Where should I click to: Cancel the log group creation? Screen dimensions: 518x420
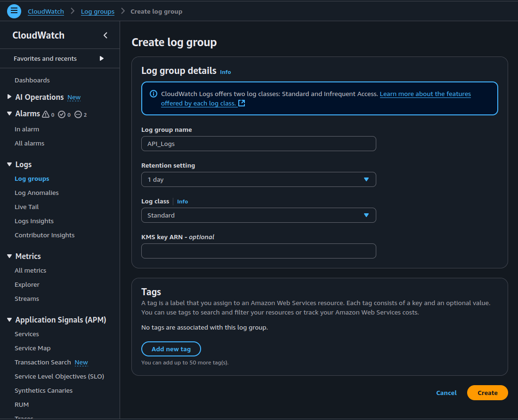point(446,393)
